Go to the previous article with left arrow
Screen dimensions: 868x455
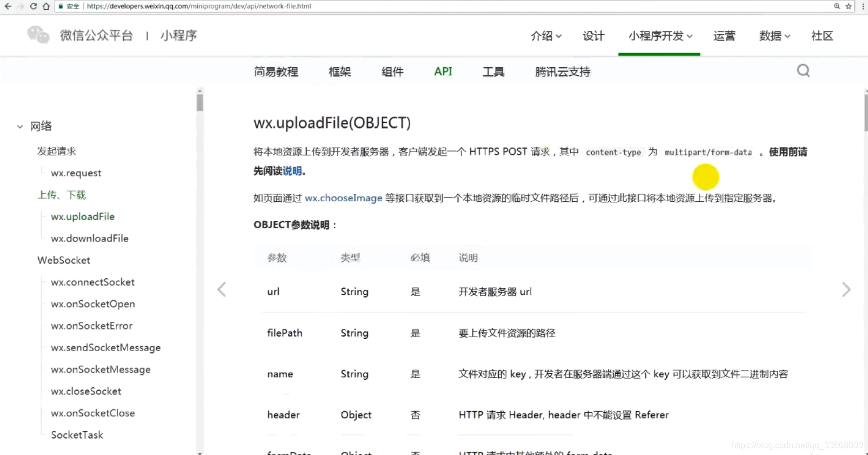[x=222, y=289]
